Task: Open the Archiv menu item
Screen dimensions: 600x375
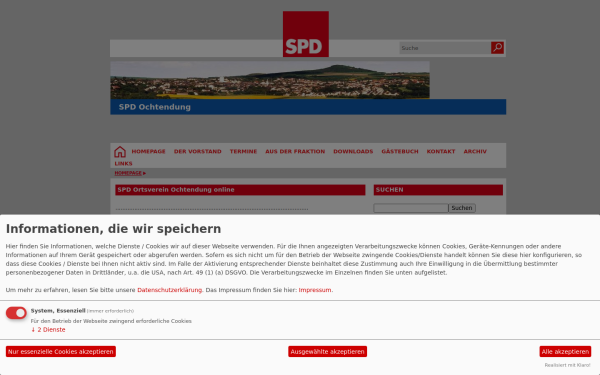Action: [475, 152]
